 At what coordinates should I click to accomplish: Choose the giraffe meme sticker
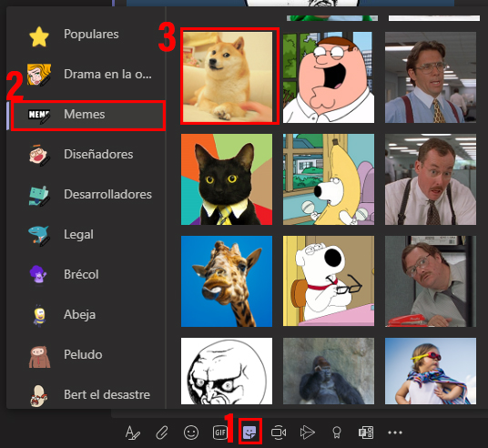tap(227, 281)
